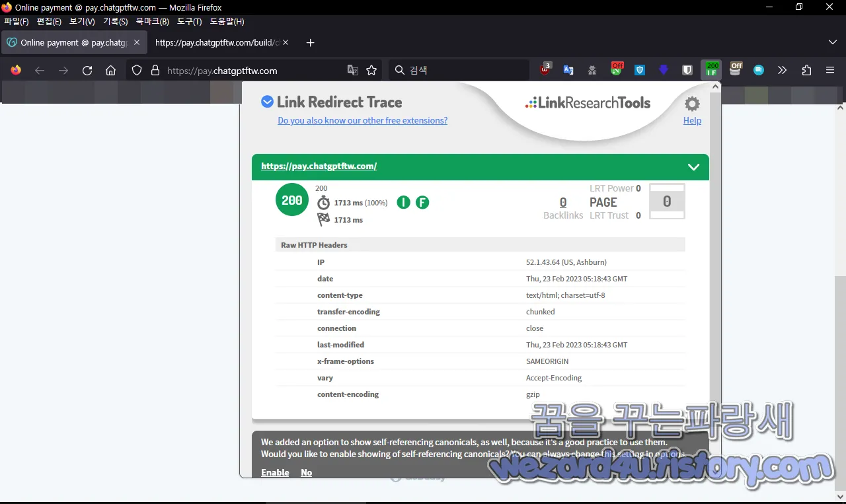This screenshot has width=846, height=504.
Task: Click the blue Link Redirect Trace logo chevron
Action: [267, 102]
